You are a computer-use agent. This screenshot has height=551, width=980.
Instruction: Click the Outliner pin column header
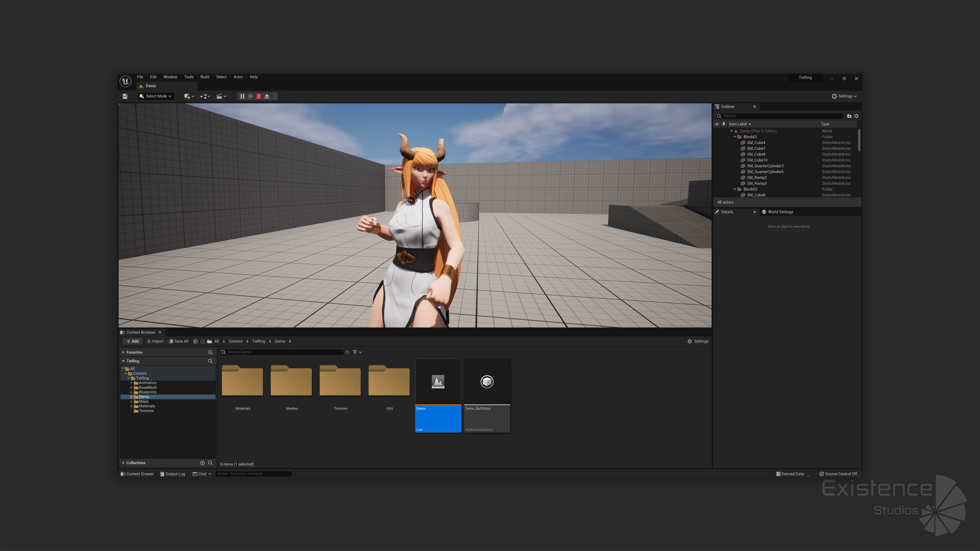pos(724,124)
